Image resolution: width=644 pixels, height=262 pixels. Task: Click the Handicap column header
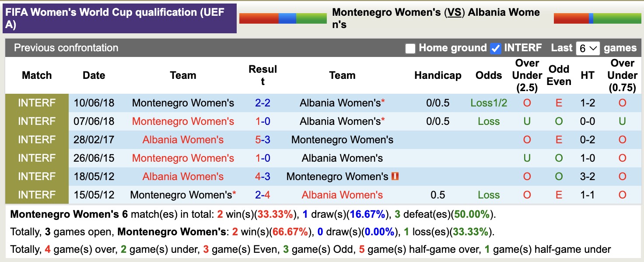[x=437, y=75]
